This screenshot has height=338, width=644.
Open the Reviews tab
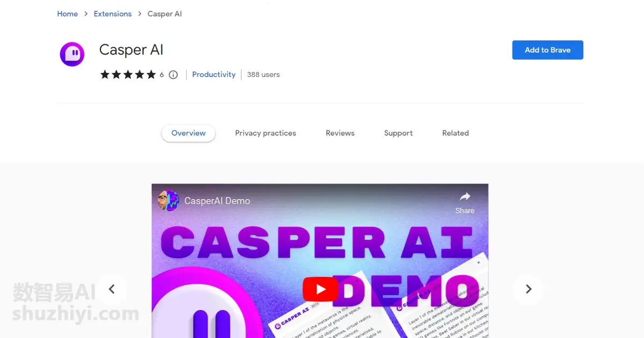coord(340,133)
